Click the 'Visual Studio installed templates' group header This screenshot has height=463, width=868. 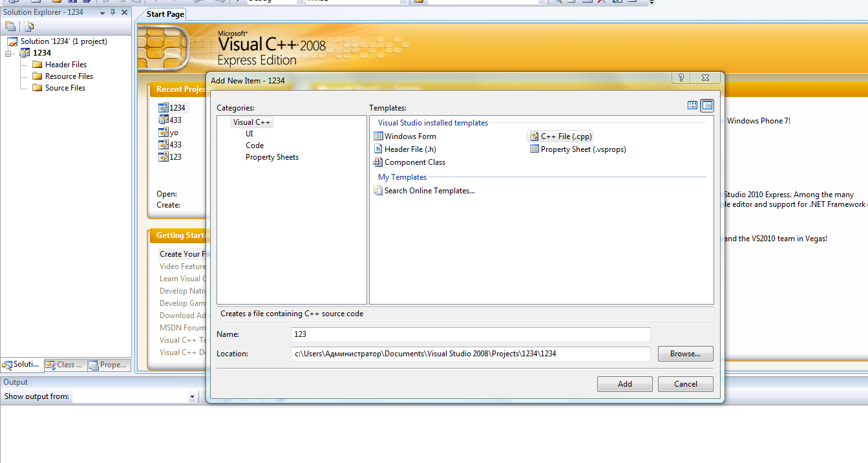433,123
